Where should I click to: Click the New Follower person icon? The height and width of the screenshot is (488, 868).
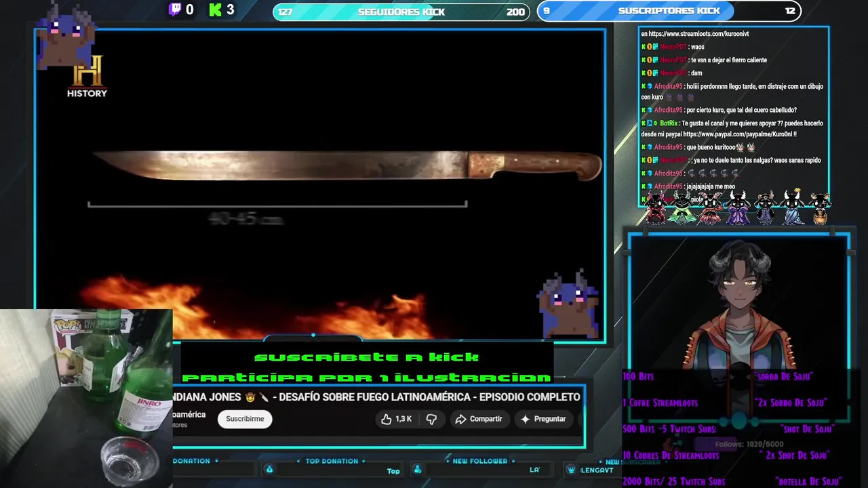(x=418, y=470)
